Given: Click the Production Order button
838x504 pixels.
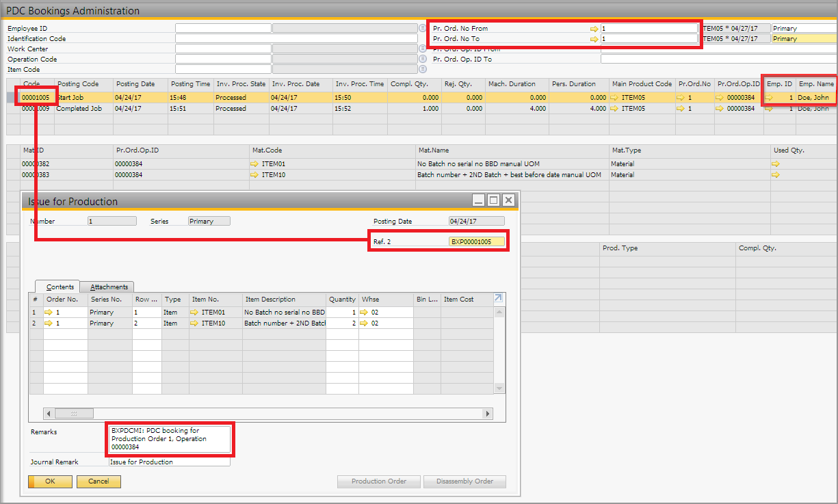Looking at the screenshot, I should [x=378, y=481].
